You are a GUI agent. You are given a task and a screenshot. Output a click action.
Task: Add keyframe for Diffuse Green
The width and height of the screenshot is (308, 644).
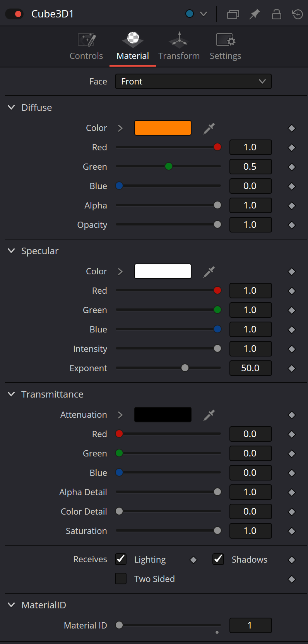[292, 167]
